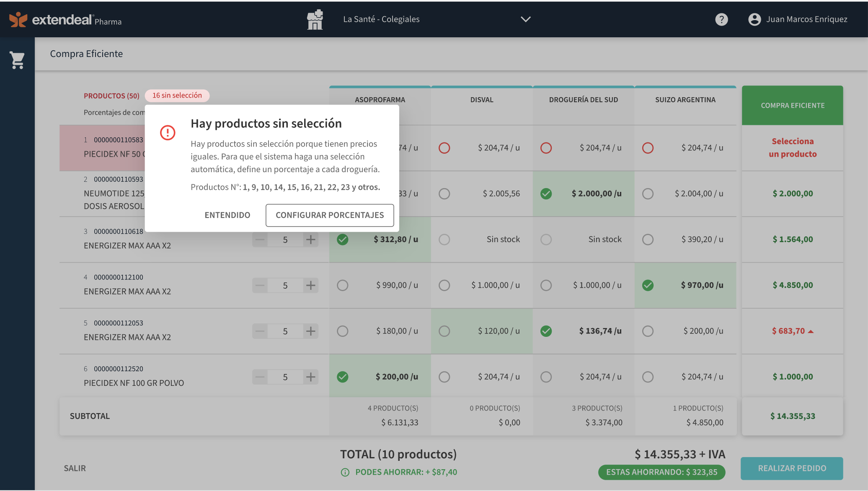This screenshot has height=491, width=868.
Task: Click PRODUCTOS (50) heading
Action: [x=111, y=96]
